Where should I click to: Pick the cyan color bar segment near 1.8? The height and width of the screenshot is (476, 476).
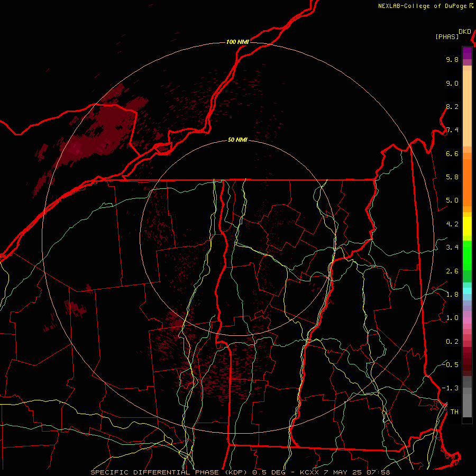[467, 291]
